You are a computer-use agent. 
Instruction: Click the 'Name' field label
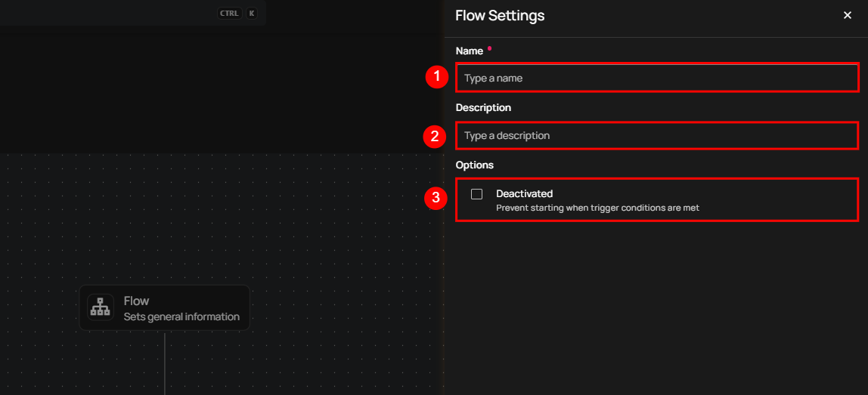[x=470, y=51]
